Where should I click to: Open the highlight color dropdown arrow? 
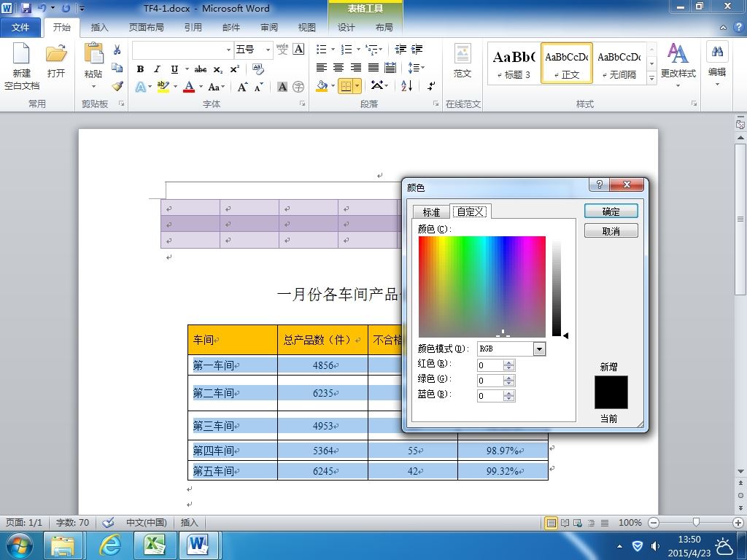[175, 87]
